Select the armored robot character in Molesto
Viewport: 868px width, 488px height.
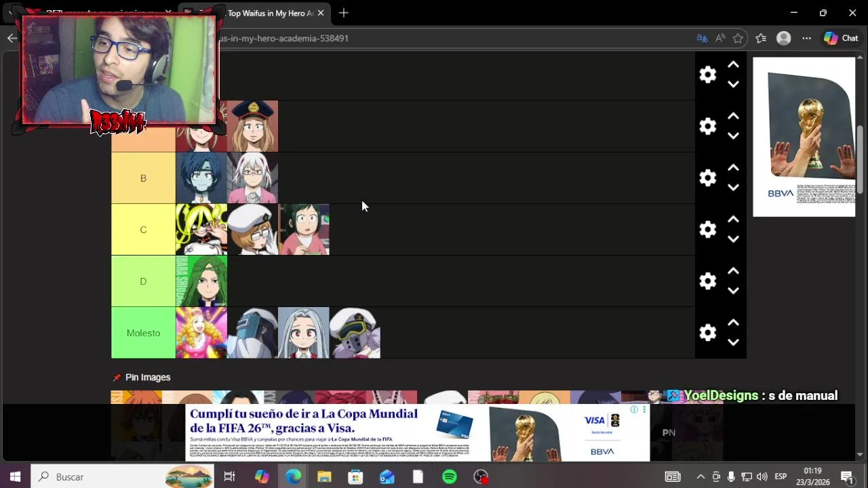pos(252,332)
